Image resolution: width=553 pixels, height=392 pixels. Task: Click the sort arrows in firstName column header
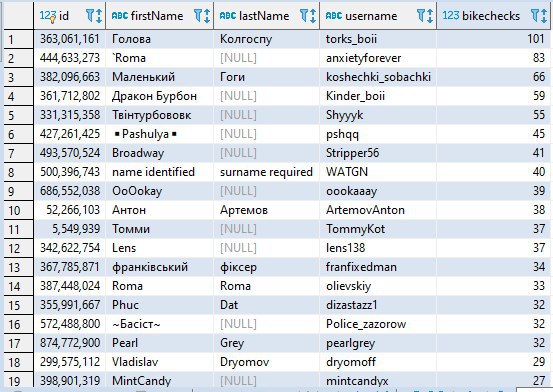point(207,16)
